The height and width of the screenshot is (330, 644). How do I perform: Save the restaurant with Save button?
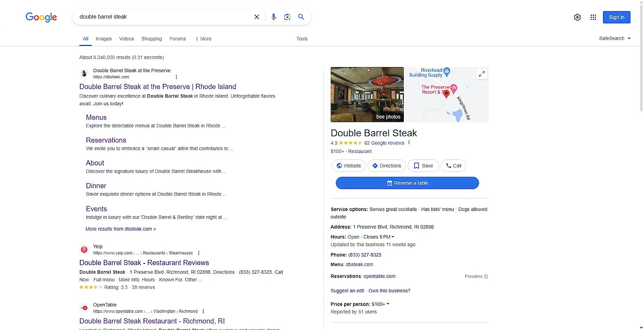[x=423, y=166]
